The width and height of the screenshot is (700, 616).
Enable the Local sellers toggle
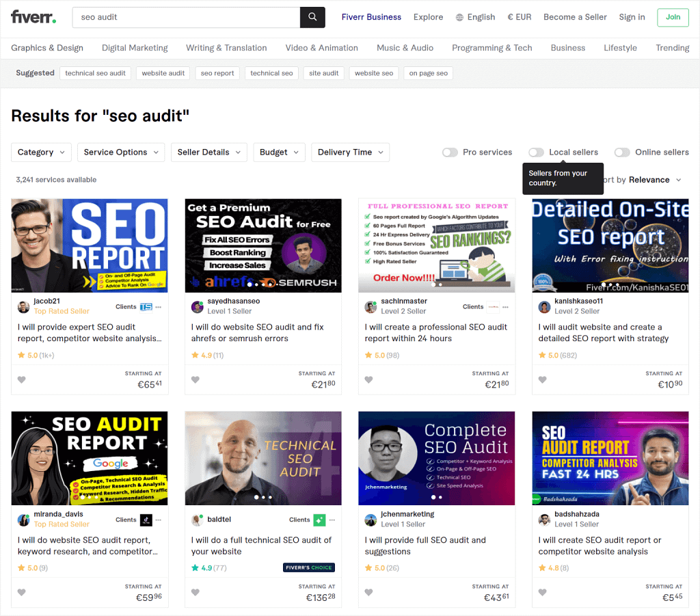(x=536, y=152)
